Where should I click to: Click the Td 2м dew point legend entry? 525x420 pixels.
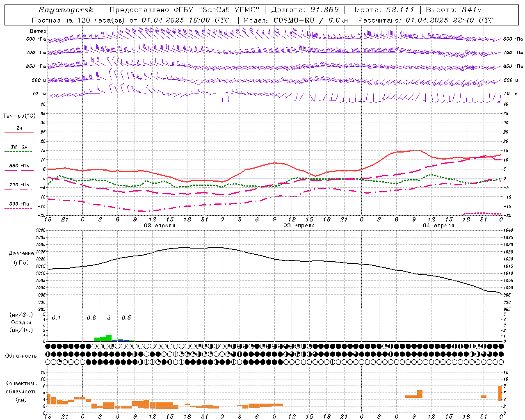pos(19,147)
